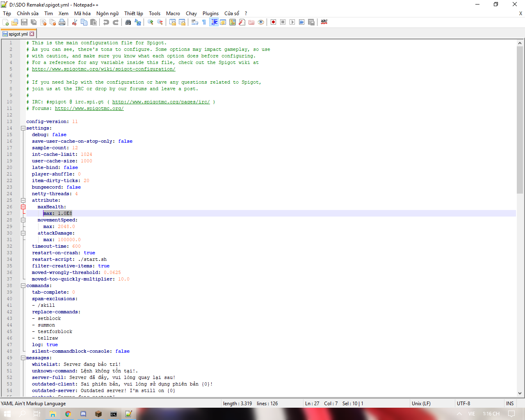Open the Plugins menu

[210, 14]
